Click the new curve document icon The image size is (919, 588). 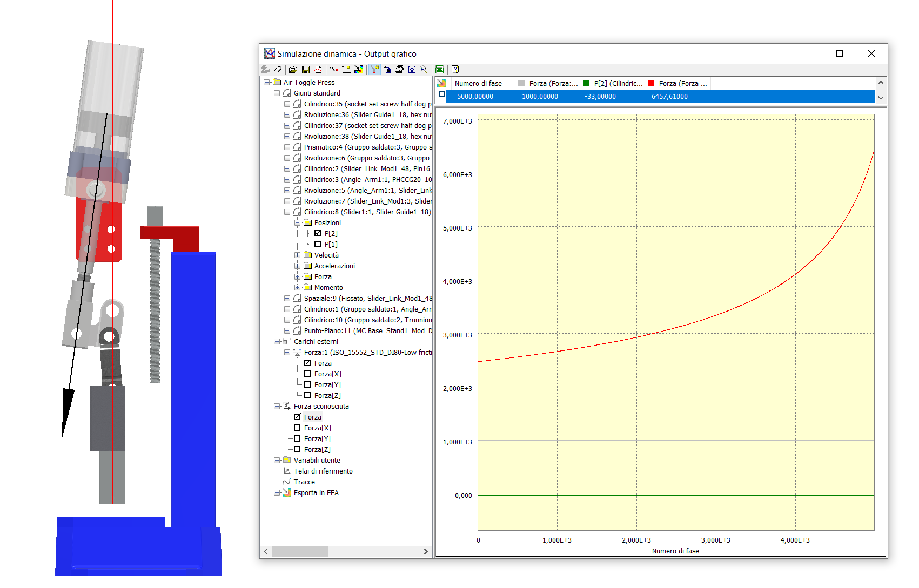pyautogui.click(x=318, y=69)
